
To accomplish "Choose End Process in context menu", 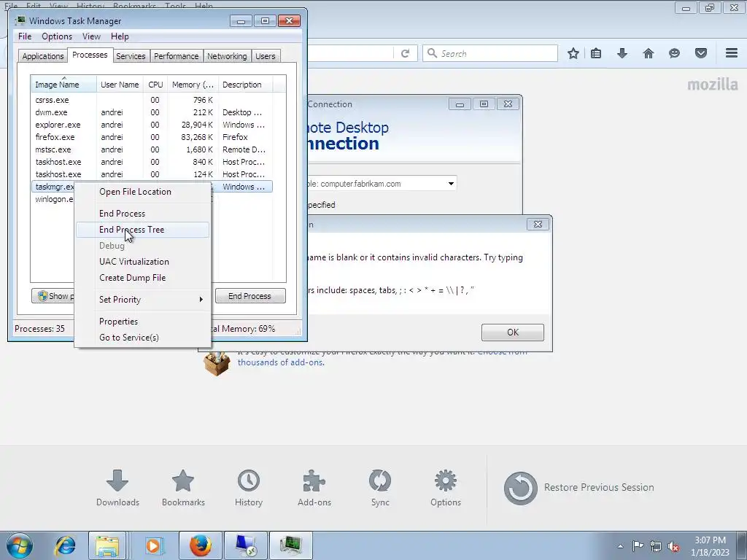I will (143, 214).
